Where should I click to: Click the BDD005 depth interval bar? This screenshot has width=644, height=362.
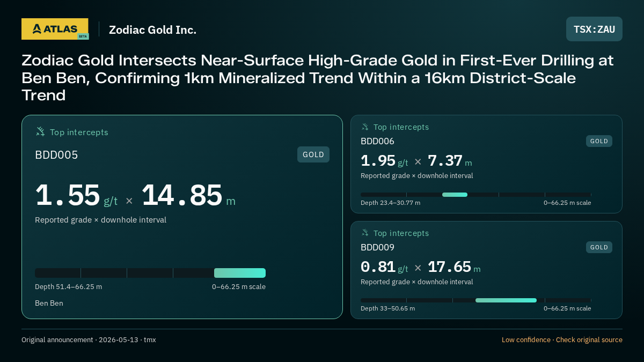point(150,273)
